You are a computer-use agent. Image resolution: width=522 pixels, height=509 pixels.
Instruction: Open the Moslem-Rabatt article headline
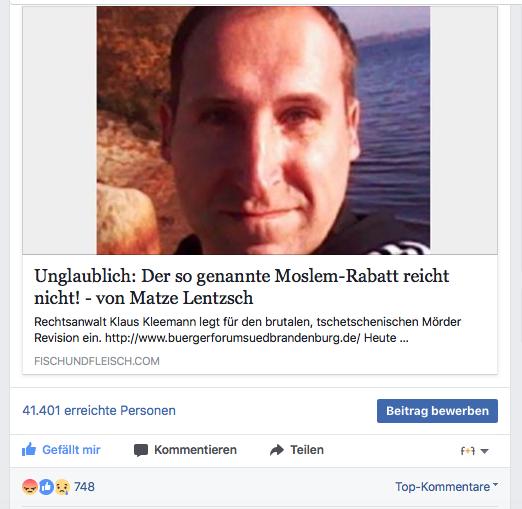coord(241,287)
